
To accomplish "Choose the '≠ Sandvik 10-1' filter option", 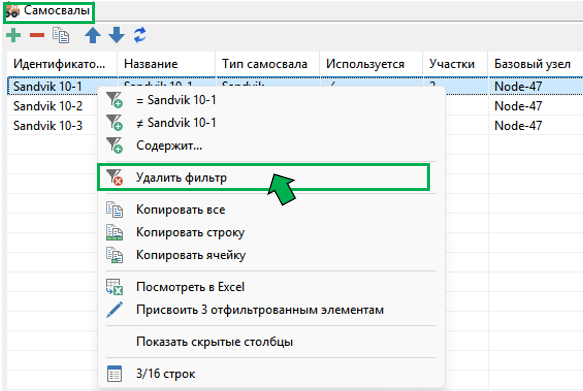I will [x=271, y=123].
